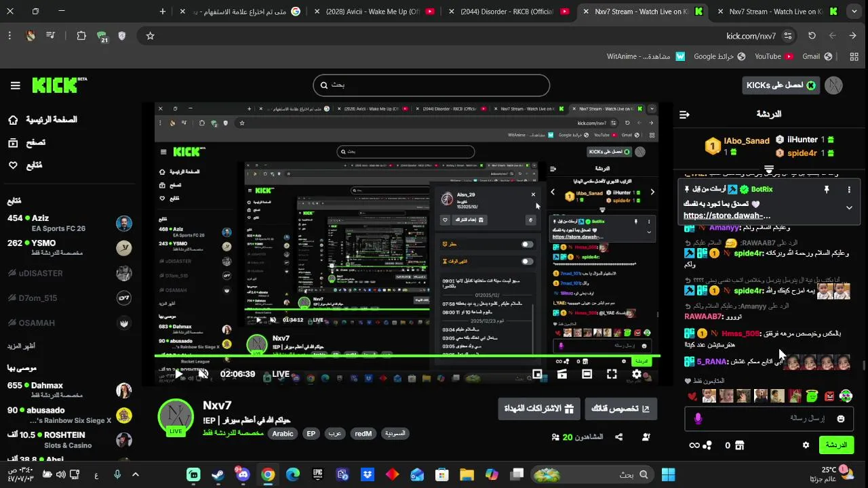Unmute the stream volume
868x488 pixels.
[203, 374]
